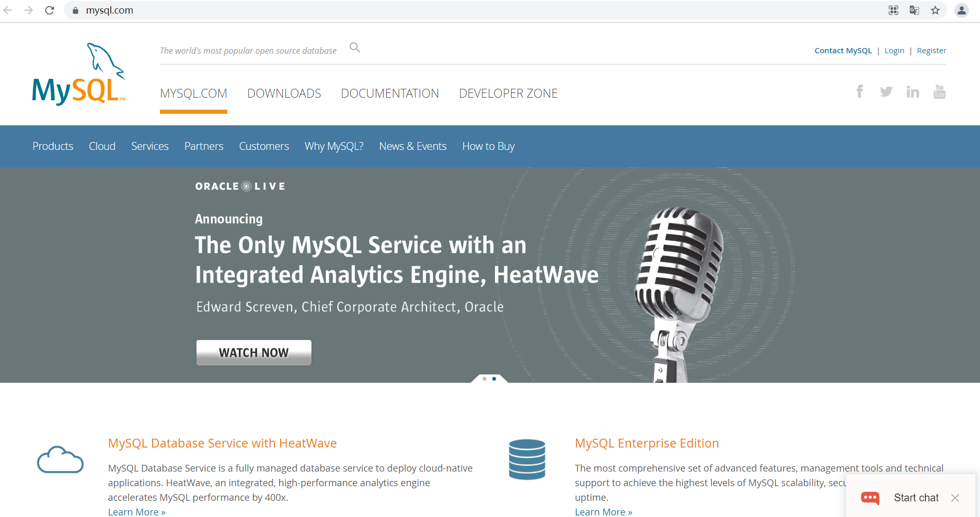Select the second carousel dot
This screenshot has width=980, height=517.
[494, 380]
